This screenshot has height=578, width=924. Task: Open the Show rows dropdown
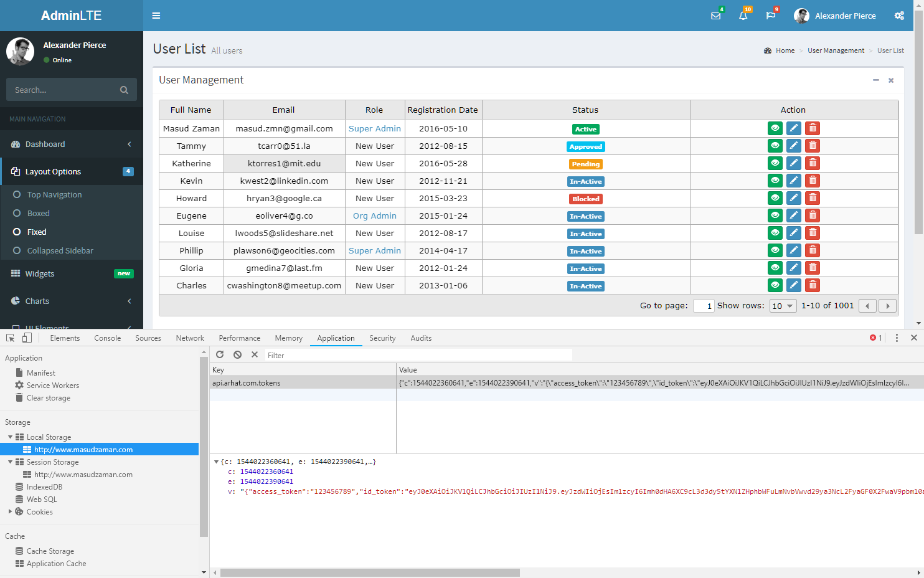click(x=783, y=306)
